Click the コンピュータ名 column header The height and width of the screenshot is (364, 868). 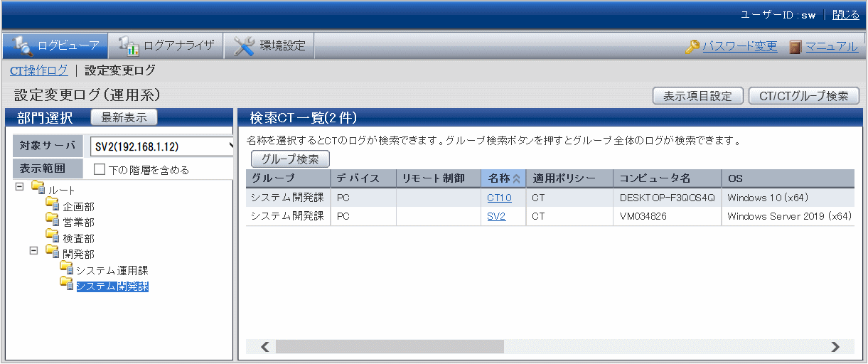click(667, 178)
